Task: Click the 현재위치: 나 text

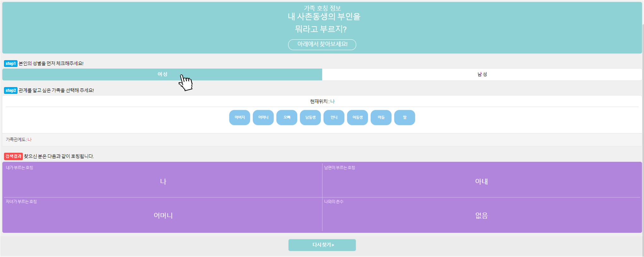Action: (x=322, y=101)
